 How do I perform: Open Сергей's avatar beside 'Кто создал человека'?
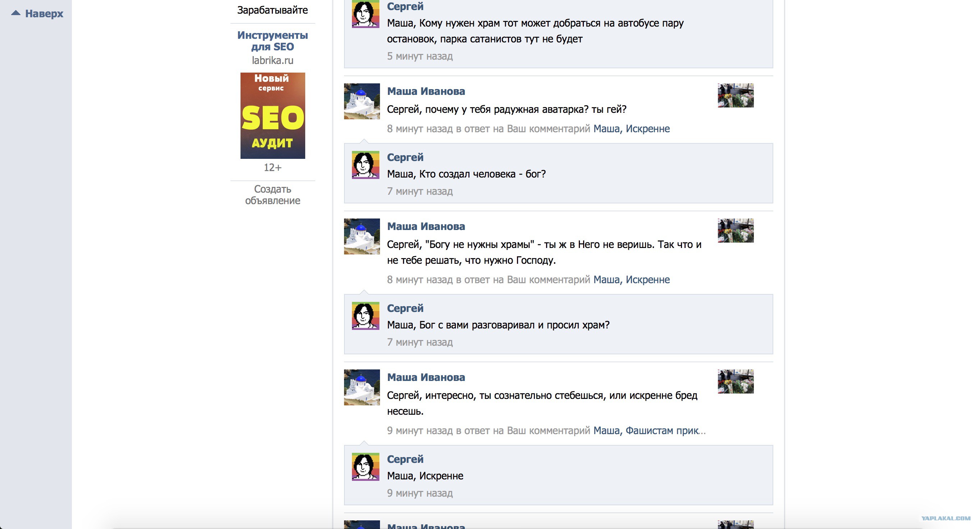pyautogui.click(x=365, y=165)
